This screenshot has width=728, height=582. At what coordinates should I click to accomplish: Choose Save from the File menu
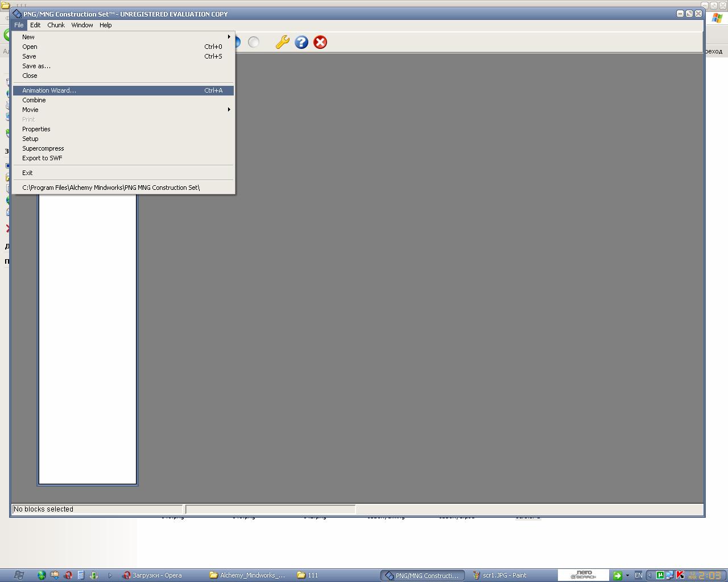coord(123,56)
